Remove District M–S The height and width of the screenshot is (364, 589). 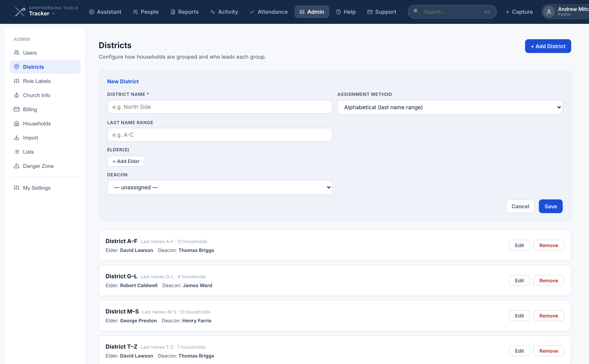click(548, 316)
